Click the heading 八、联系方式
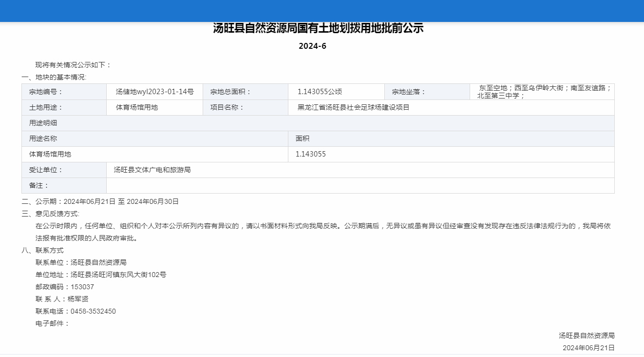This screenshot has width=644, height=357. click(x=43, y=250)
